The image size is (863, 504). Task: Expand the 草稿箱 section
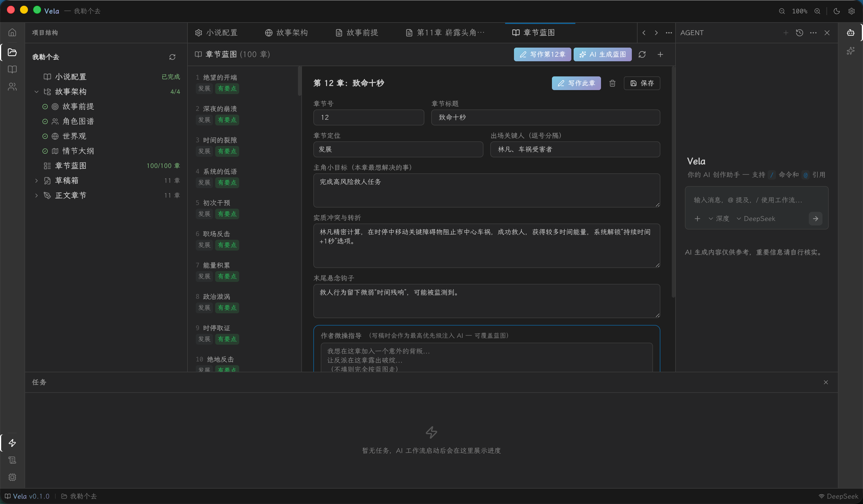coord(37,180)
